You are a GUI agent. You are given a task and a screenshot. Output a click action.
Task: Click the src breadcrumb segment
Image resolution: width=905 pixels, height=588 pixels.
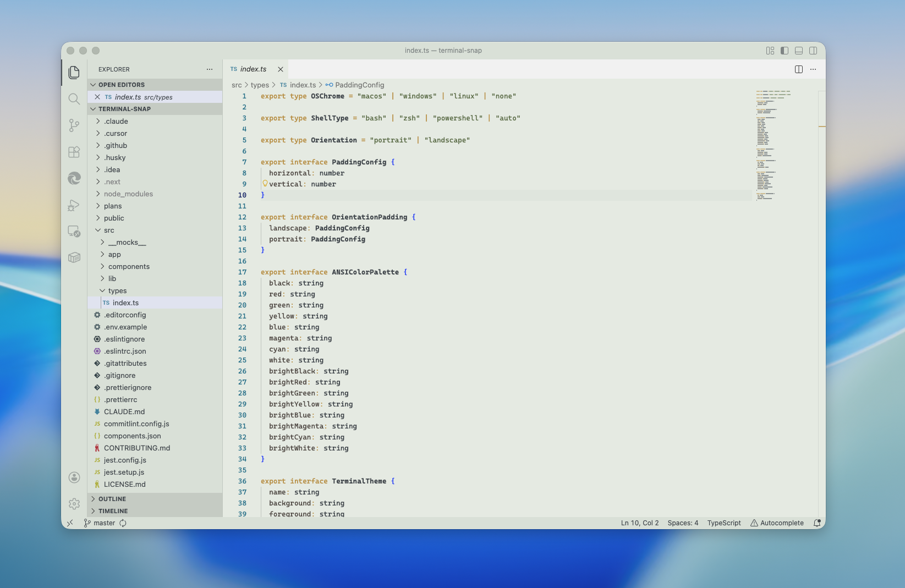237,85
